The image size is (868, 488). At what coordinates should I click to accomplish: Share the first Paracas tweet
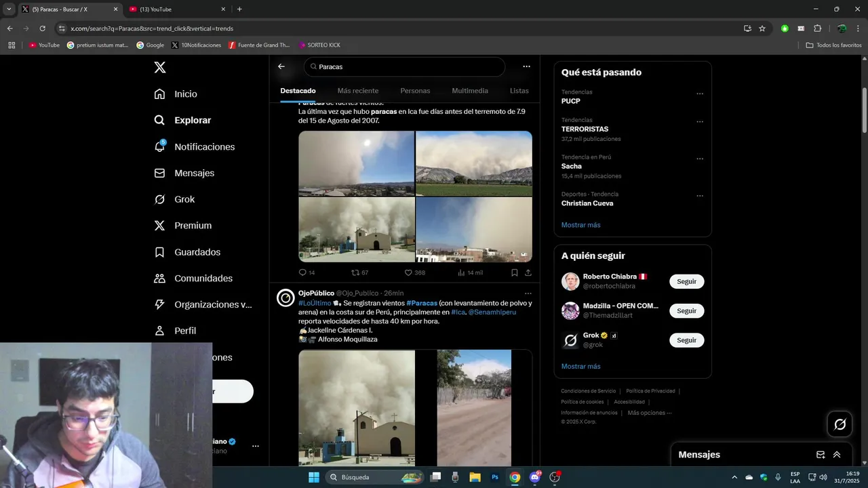[x=528, y=272]
